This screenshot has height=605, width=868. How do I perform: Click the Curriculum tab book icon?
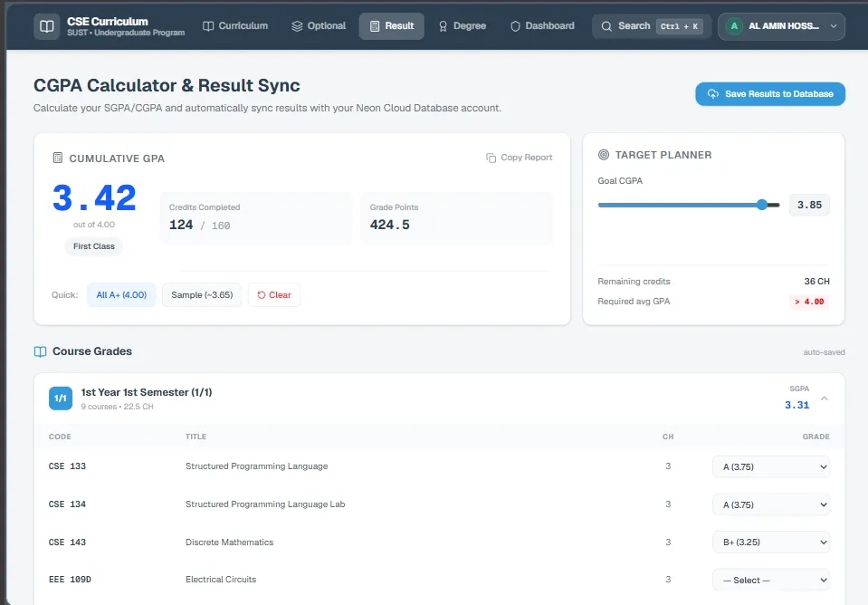[208, 26]
